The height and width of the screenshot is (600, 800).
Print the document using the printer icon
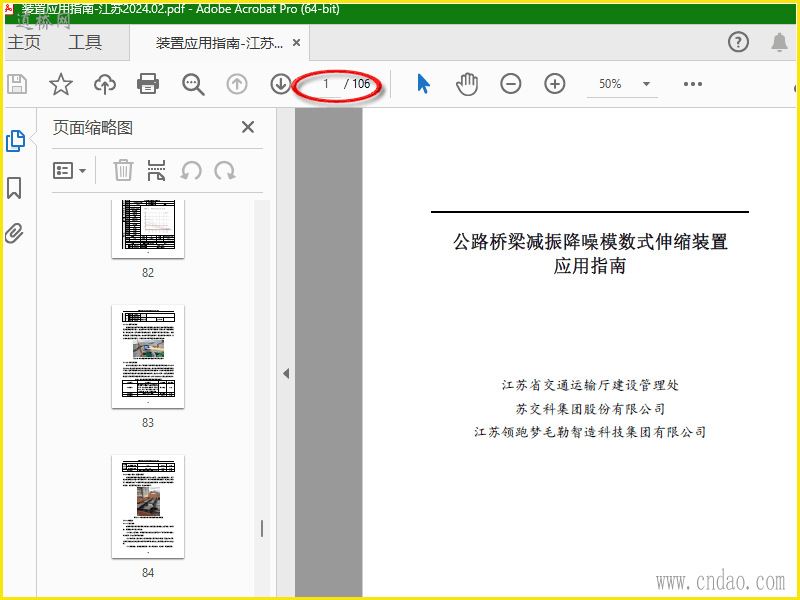(148, 84)
